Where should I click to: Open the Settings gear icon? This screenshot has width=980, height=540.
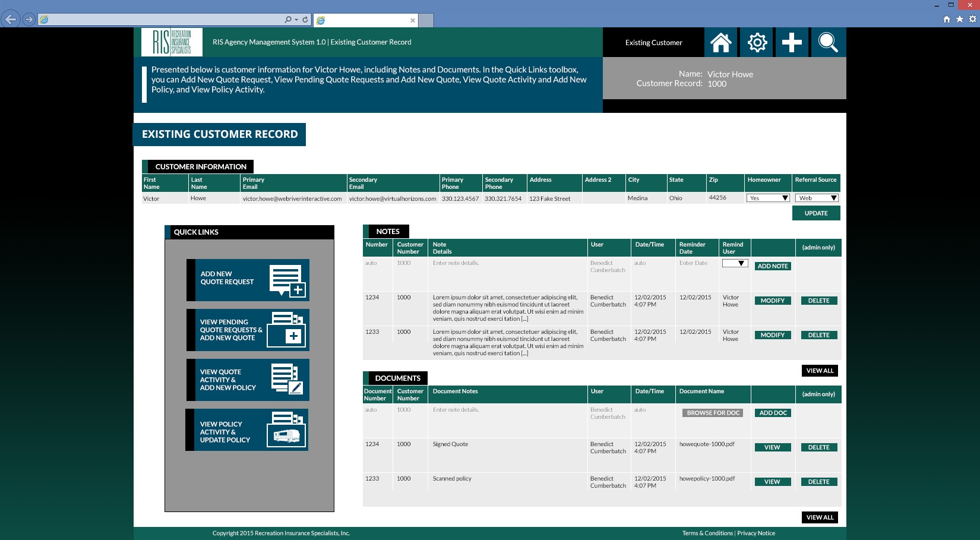click(757, 42)
